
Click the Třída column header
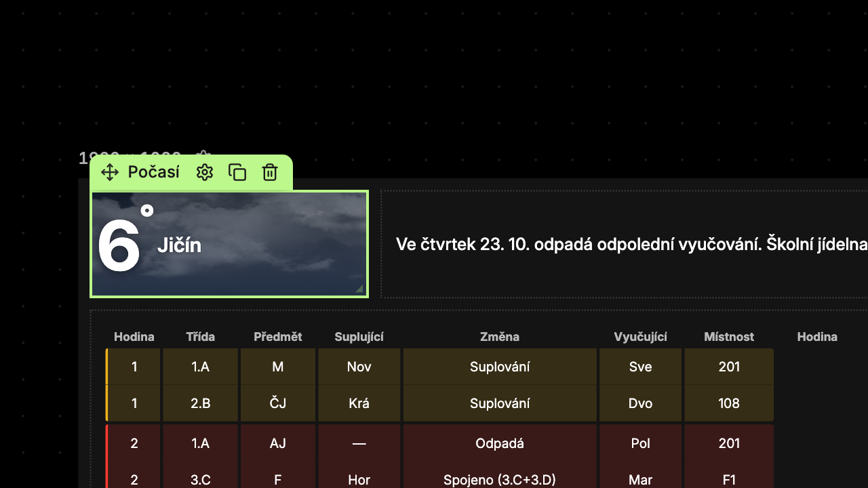[201, 337]
